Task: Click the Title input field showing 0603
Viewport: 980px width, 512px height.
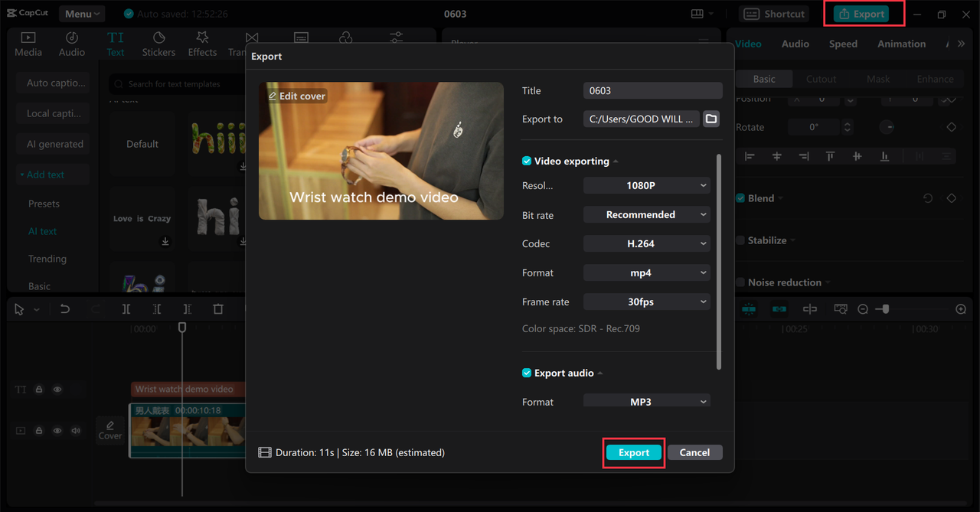Action: [x=652, y=90]
